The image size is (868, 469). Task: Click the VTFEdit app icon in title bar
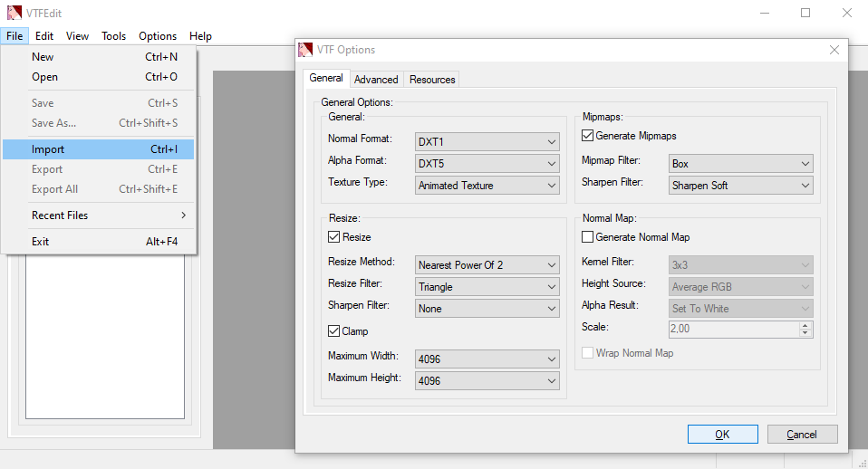[14, 13]
